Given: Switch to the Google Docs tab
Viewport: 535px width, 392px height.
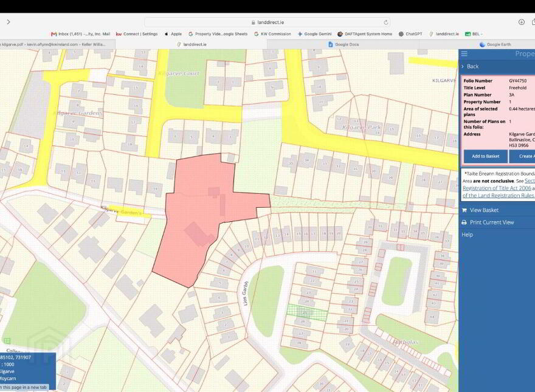Looking at the screenshot, I should point(343,44).
